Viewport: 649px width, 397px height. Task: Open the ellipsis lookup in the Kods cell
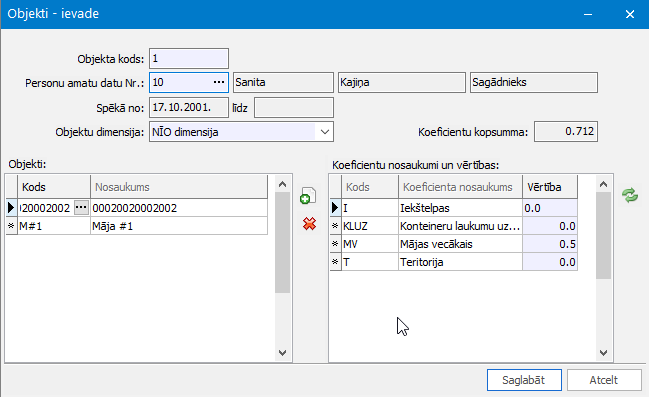[x=81, y=207]
